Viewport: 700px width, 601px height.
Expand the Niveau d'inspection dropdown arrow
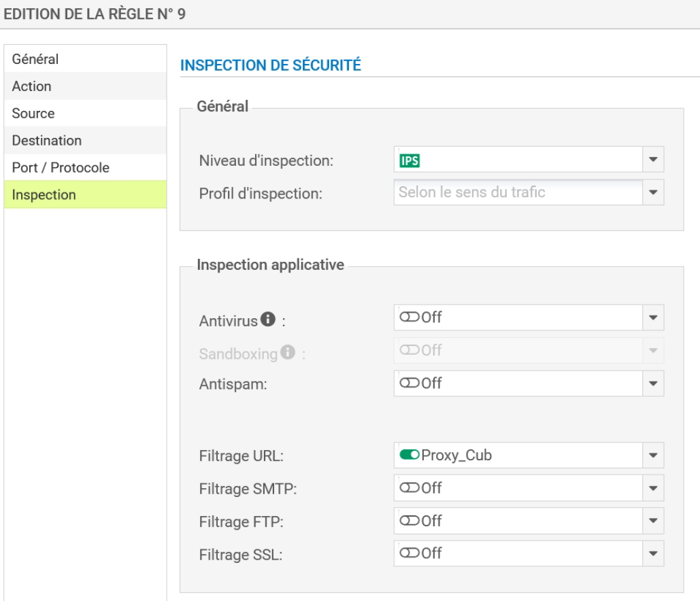pyautogui.click(x=653, y=160)
